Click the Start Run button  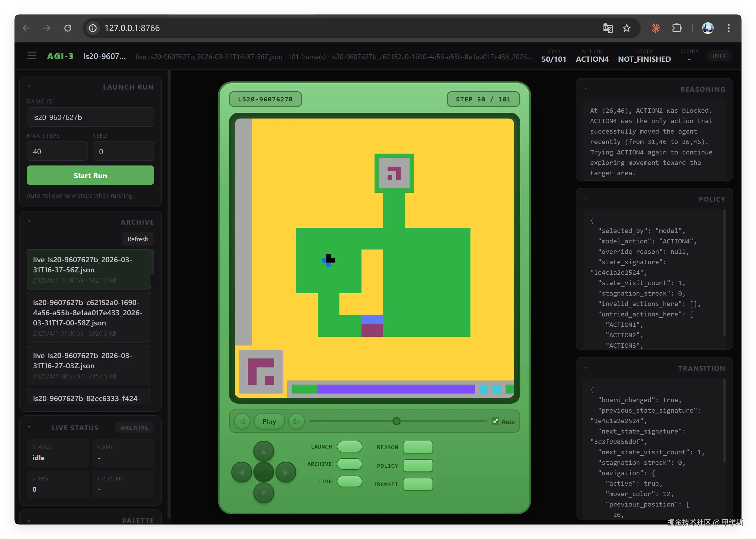click(90, 175)
